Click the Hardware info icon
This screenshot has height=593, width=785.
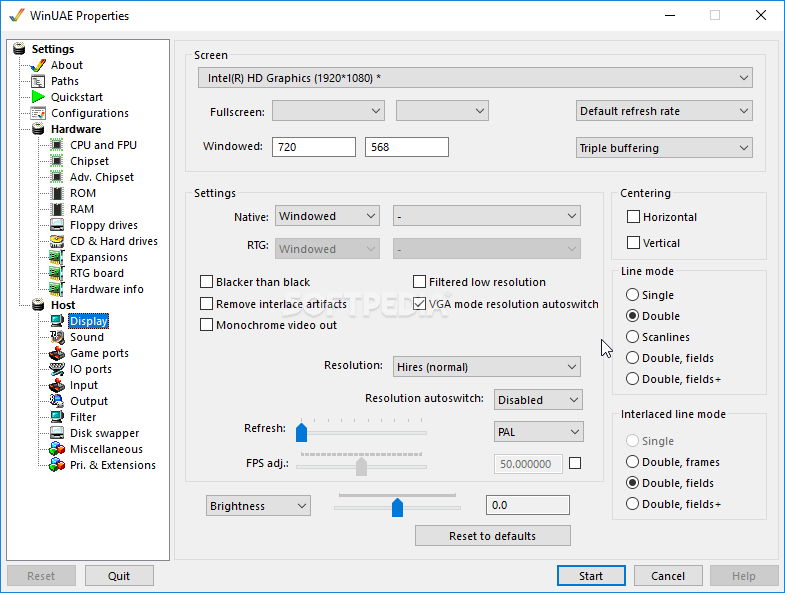click(x=57, y=289)
